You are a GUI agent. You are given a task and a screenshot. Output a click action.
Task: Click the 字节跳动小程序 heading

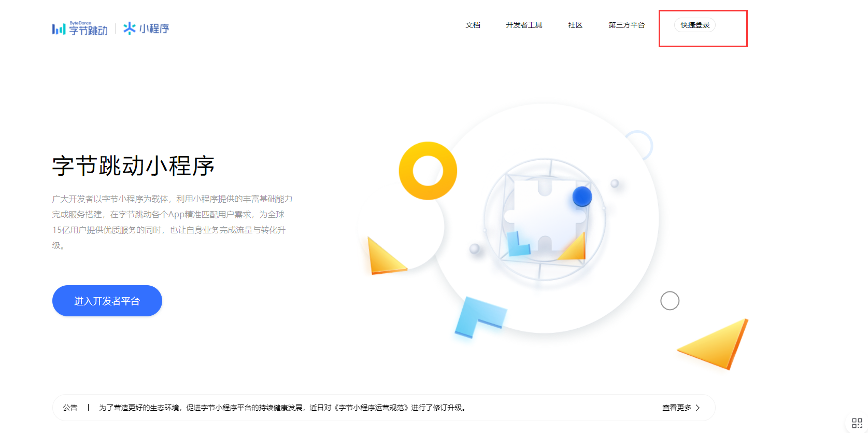(x=133, y=166)
